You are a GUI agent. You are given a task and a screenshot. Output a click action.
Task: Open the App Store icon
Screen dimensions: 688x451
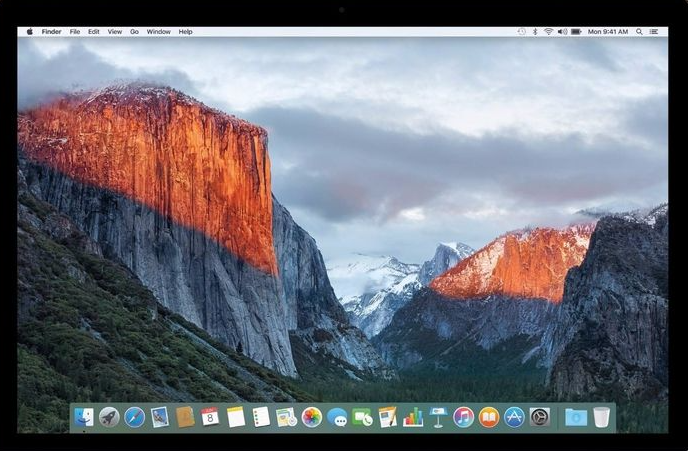514,417
